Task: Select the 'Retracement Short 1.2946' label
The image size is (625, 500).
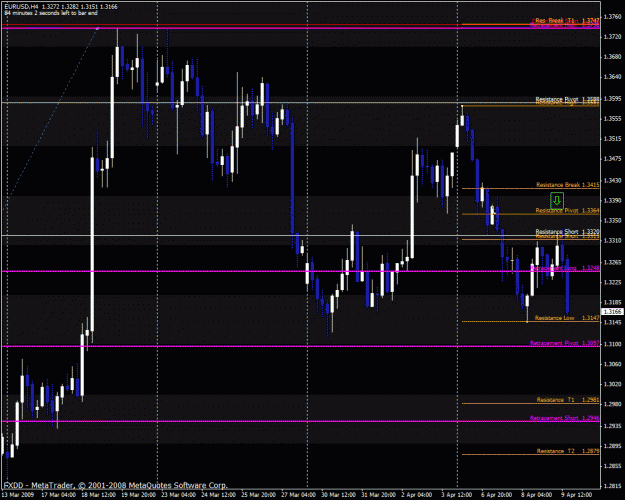Action: 565,418
